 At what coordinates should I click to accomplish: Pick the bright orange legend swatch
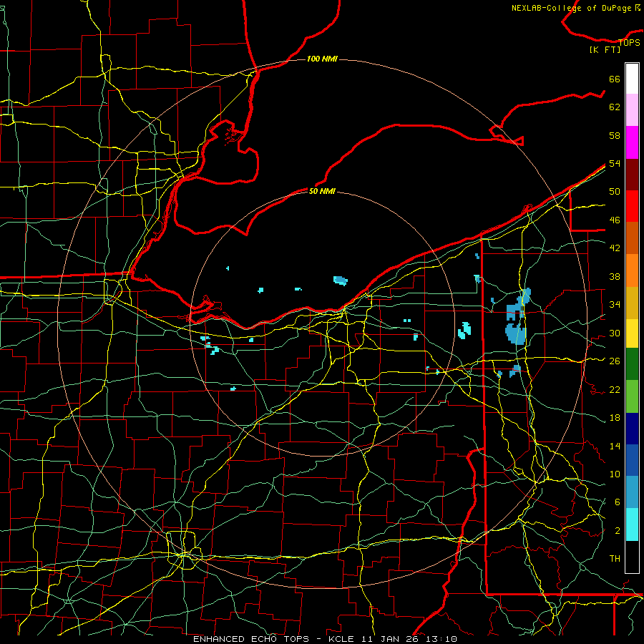tap(632, 270)
